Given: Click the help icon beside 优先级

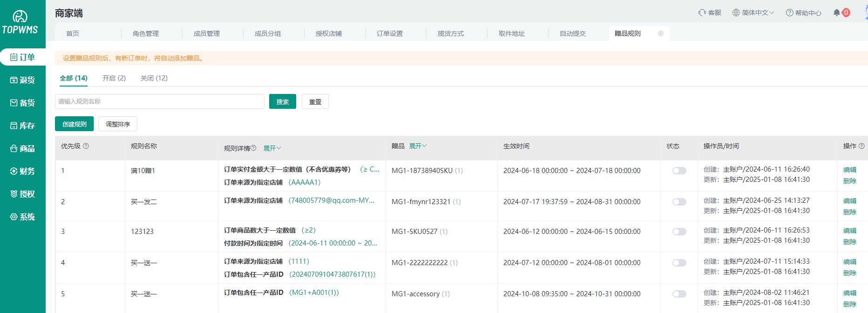Looking at the screenshot, I should pyautogui.click(x=86, y=146).
